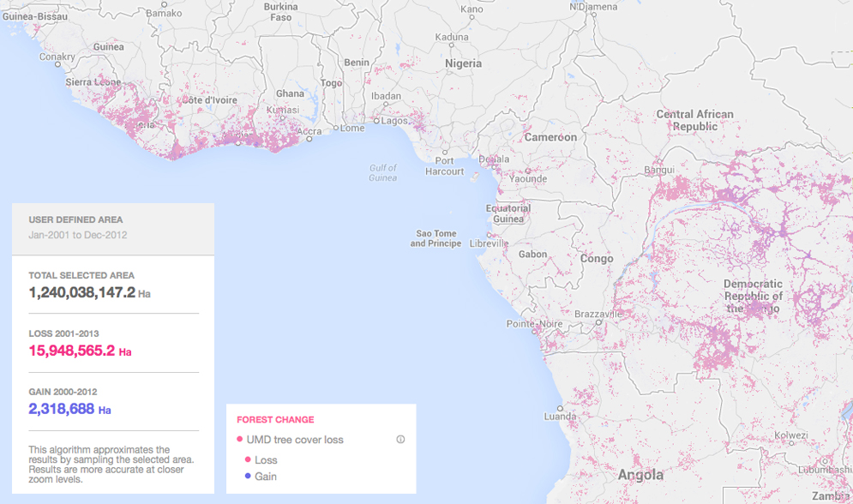The image size is (853, 504).
Task: Click the Nigeria country label on map
Action: [464, 64]
